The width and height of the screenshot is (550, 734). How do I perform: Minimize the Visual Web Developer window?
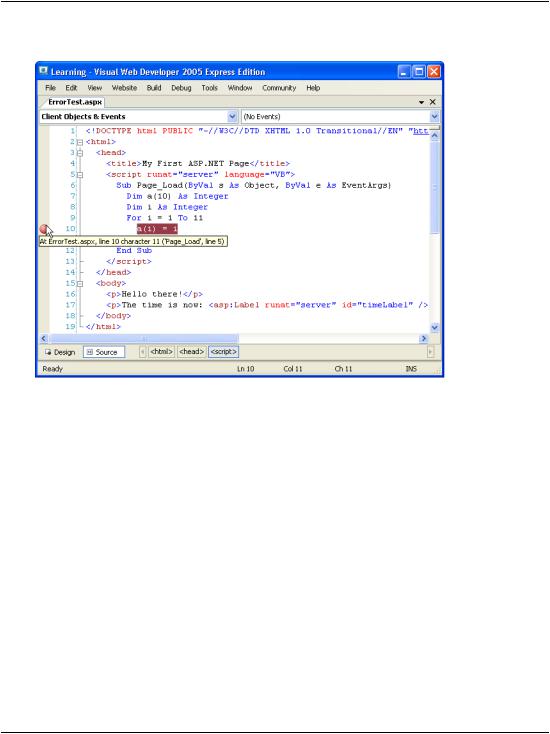coord(404,72)
